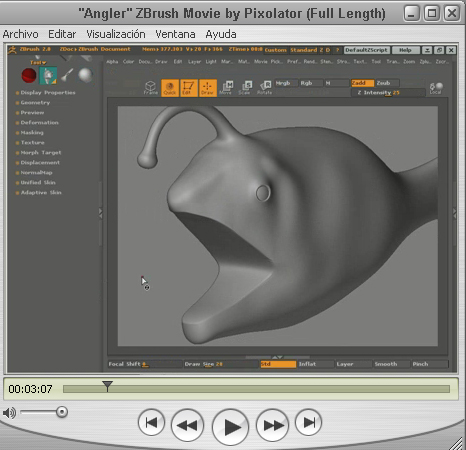Image resolution: width=466 pixels, height=450 pixels.
Task: Toggle the M material mode button
Action: (336, 83)
